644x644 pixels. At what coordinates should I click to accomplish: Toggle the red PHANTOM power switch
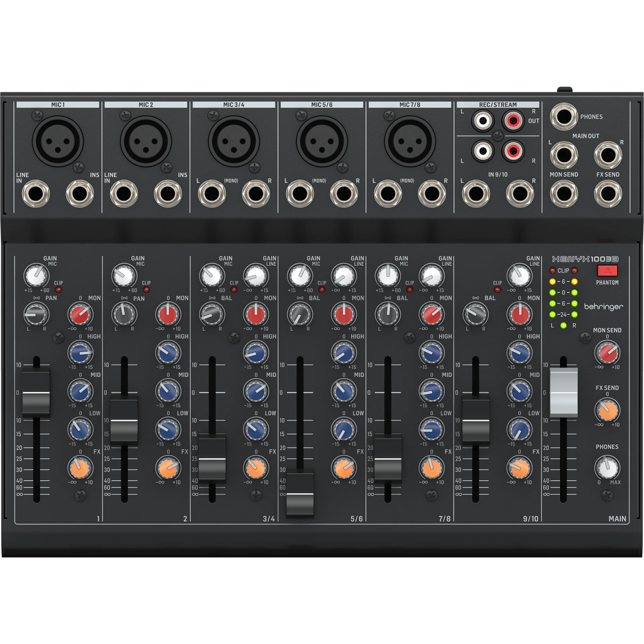(x=607, y=271)
